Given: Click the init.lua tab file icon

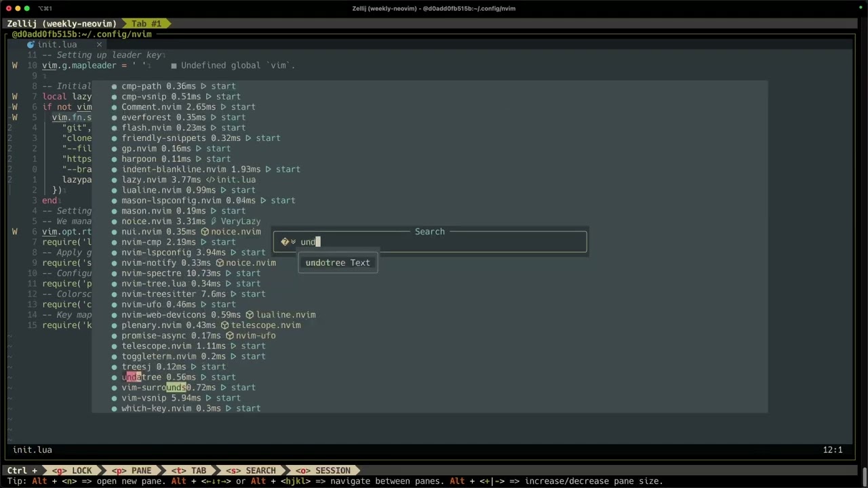Looking at the screenshot, I should [x=31, y=45].
